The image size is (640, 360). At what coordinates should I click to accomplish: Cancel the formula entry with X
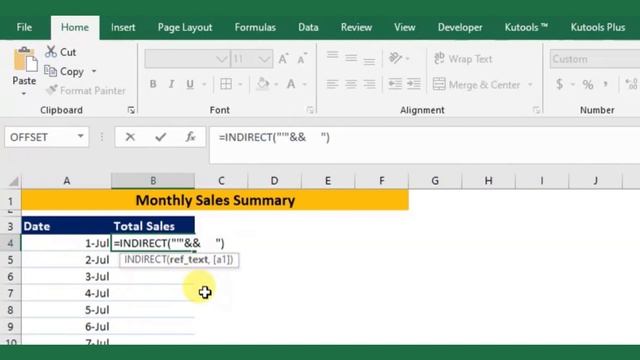tap(130, 137)
